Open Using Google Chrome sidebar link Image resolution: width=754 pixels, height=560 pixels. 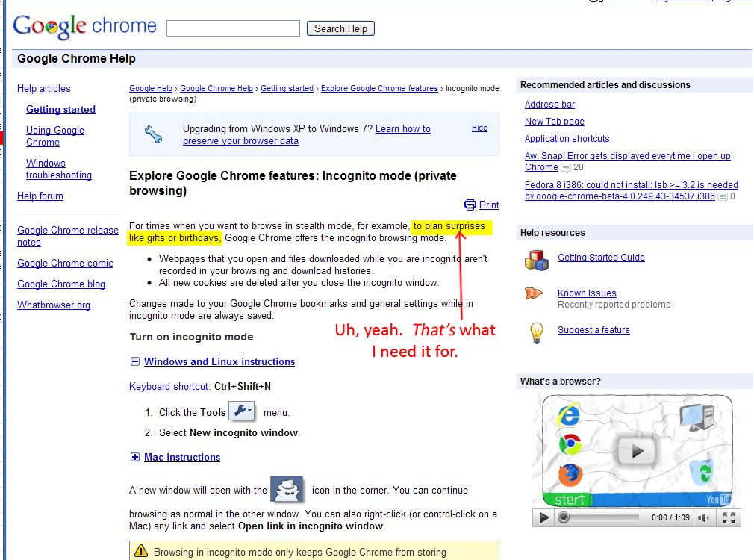55,136
